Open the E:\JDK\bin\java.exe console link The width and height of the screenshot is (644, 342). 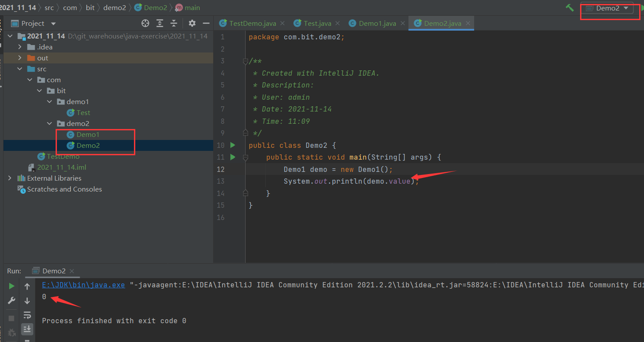pos(84,285)
